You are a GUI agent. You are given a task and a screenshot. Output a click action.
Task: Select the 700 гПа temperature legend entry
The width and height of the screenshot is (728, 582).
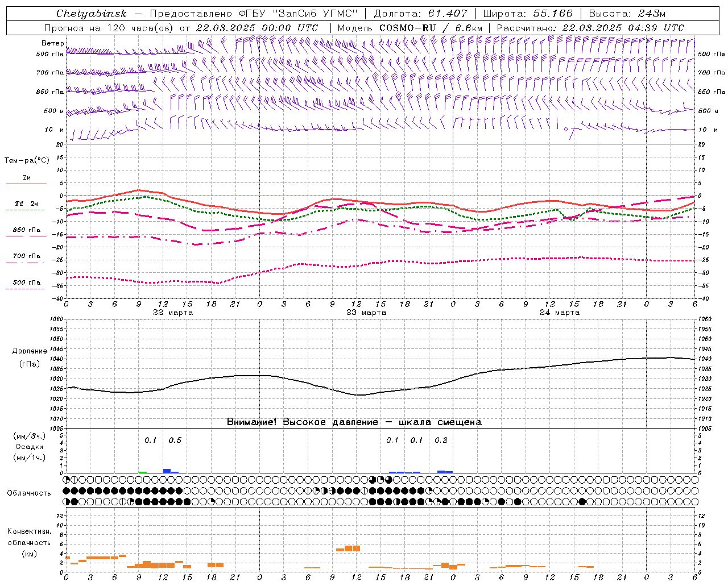(27, 256)
